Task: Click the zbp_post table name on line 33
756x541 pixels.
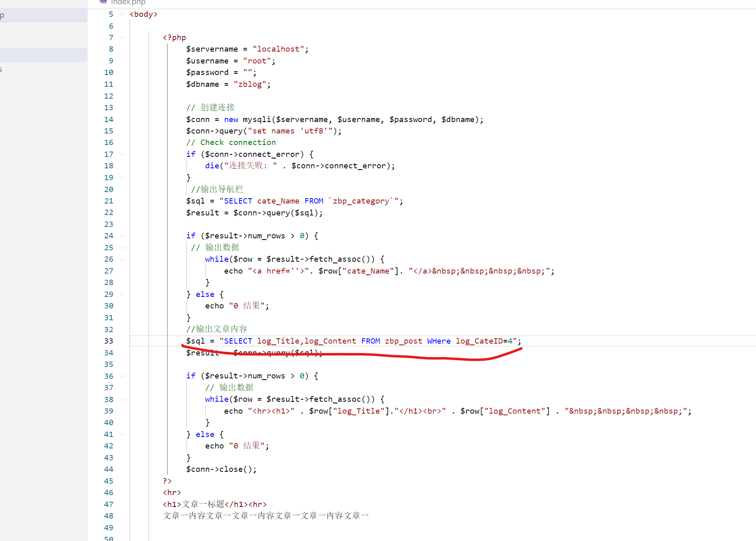Action: (x=403, y=341)
